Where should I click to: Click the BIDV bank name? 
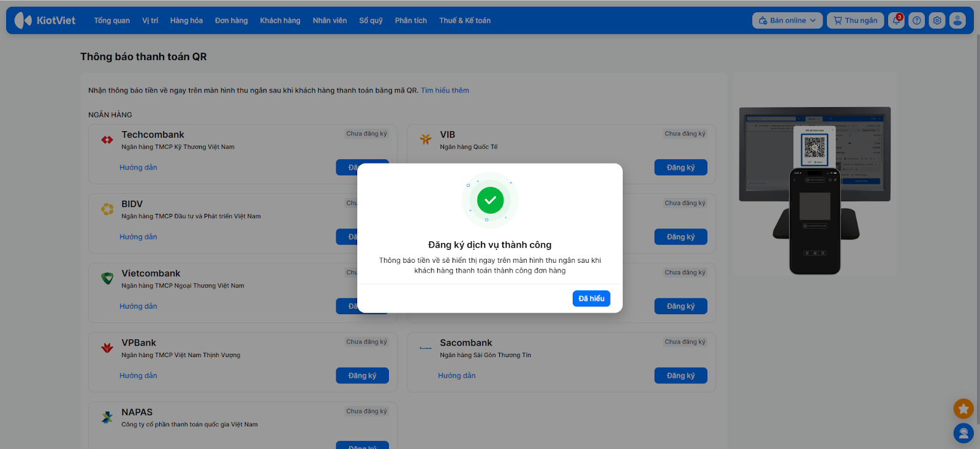click(x=132, y=204)
